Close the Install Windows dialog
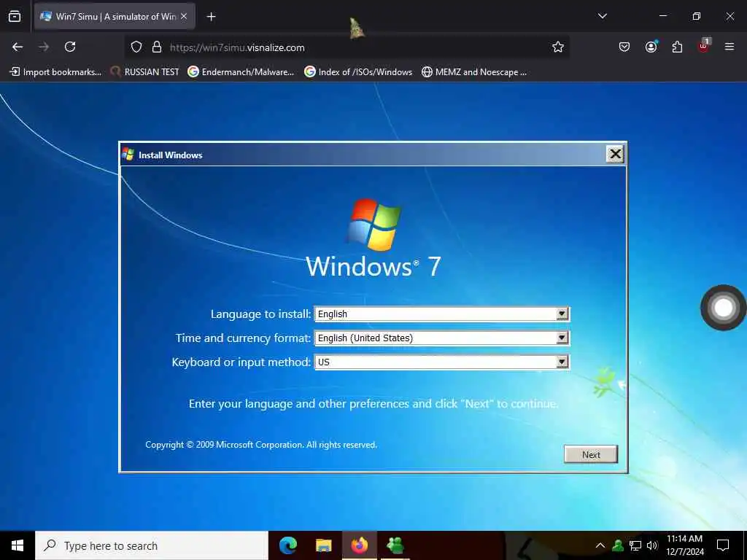This screenshot has width=747, height=560. click(x=615, y=154)
